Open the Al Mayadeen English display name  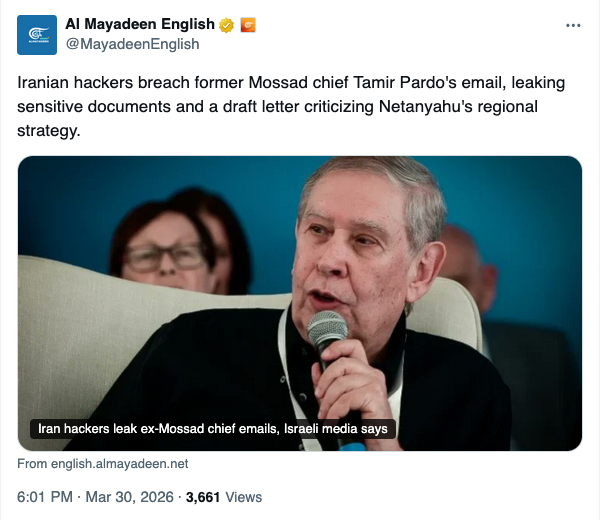(x=139, y=25)
